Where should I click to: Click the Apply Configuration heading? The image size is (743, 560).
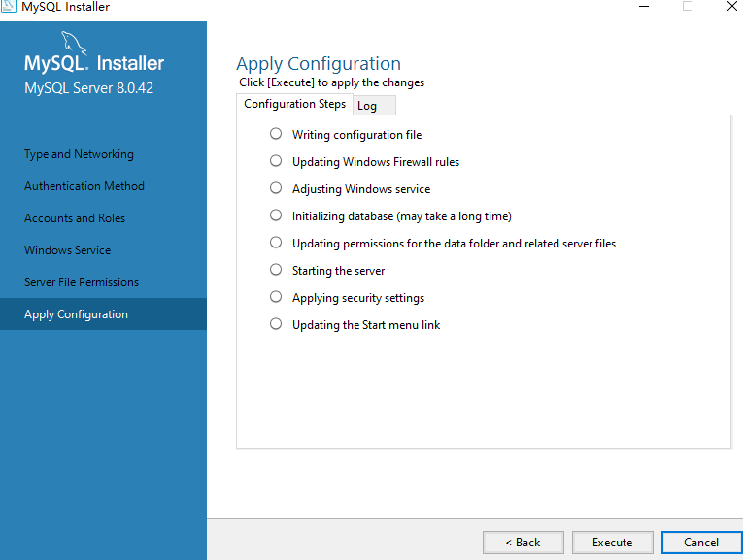319,64
